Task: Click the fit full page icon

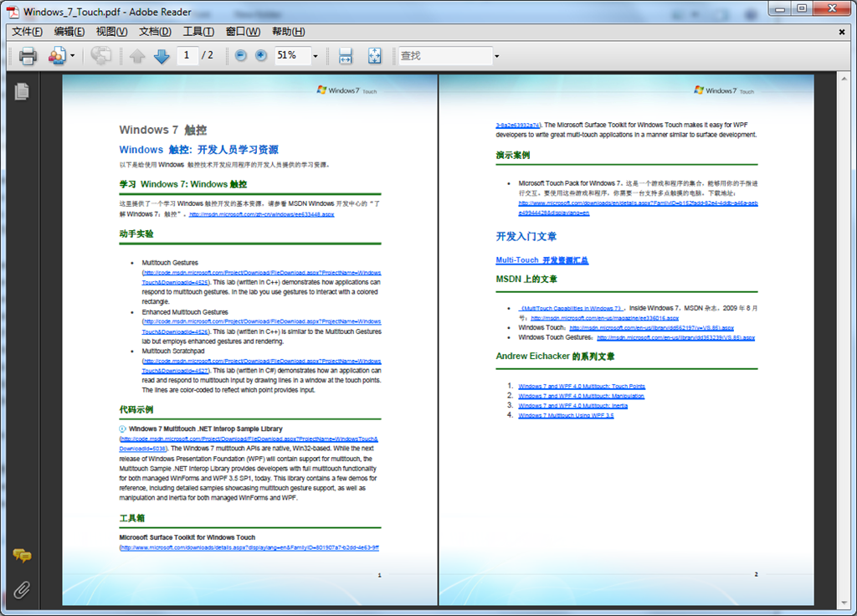Action: pos(374,56)
